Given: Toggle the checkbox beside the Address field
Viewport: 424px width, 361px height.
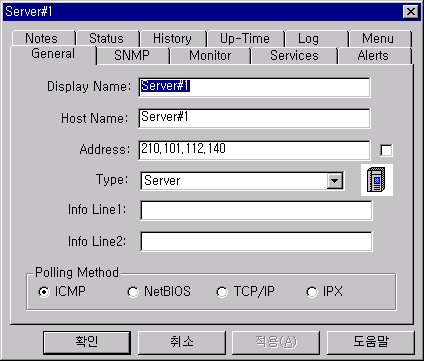Looking at the screenshot, I should 386,150.
